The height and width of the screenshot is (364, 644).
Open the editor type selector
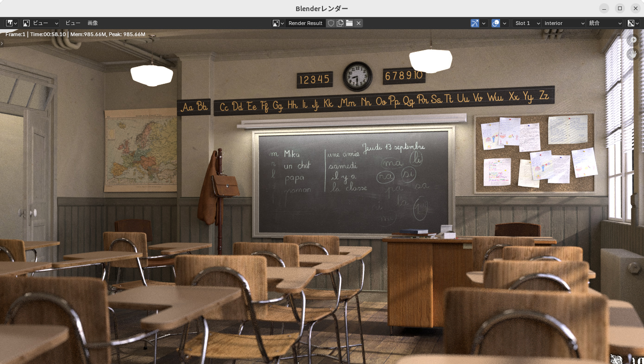[x=11, y=23]
